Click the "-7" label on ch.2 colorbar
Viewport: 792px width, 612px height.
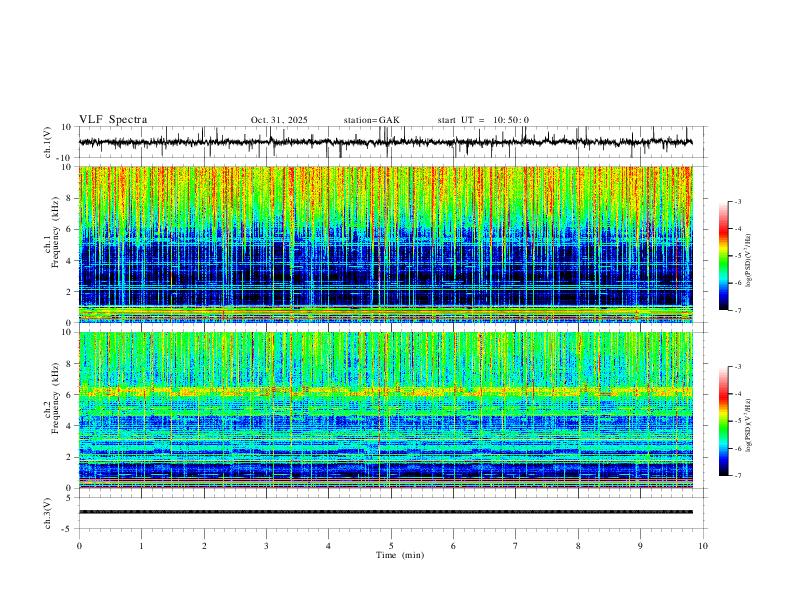click(x=738, y=476)
